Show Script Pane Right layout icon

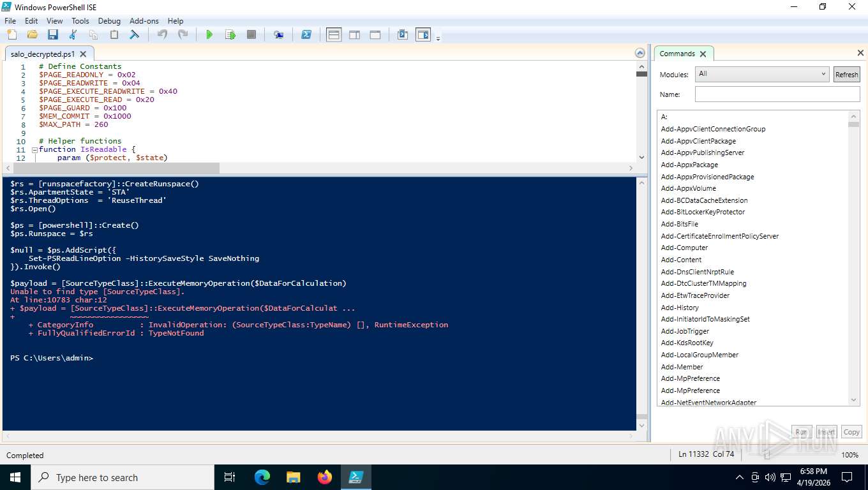click(x=354, y=34)
